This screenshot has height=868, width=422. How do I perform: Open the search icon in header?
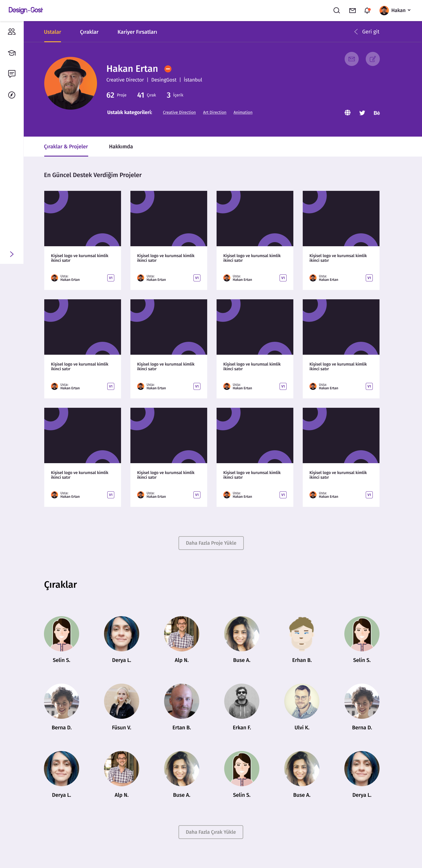pyautogui.click(x=336, y=11)
